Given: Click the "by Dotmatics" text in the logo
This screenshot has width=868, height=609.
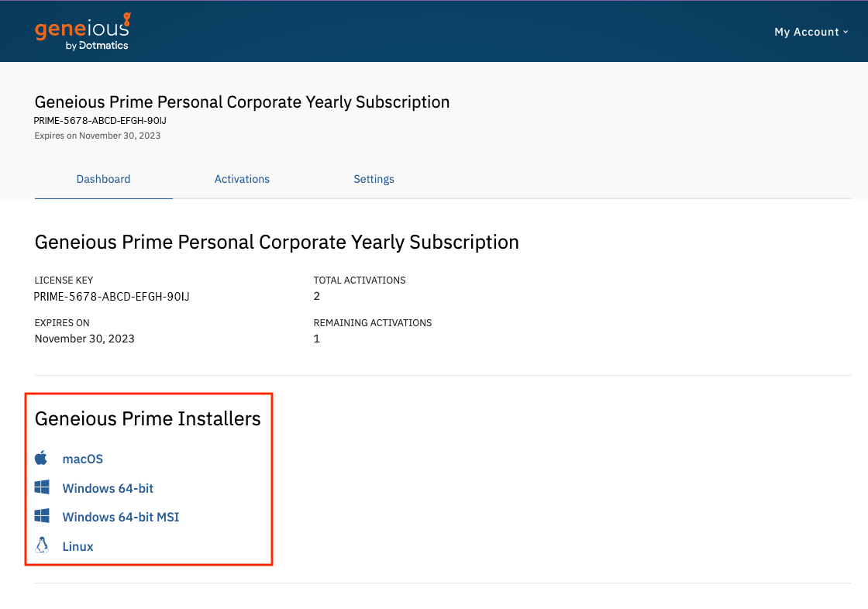Looking at the screenshot, I should tap(97, 46).
